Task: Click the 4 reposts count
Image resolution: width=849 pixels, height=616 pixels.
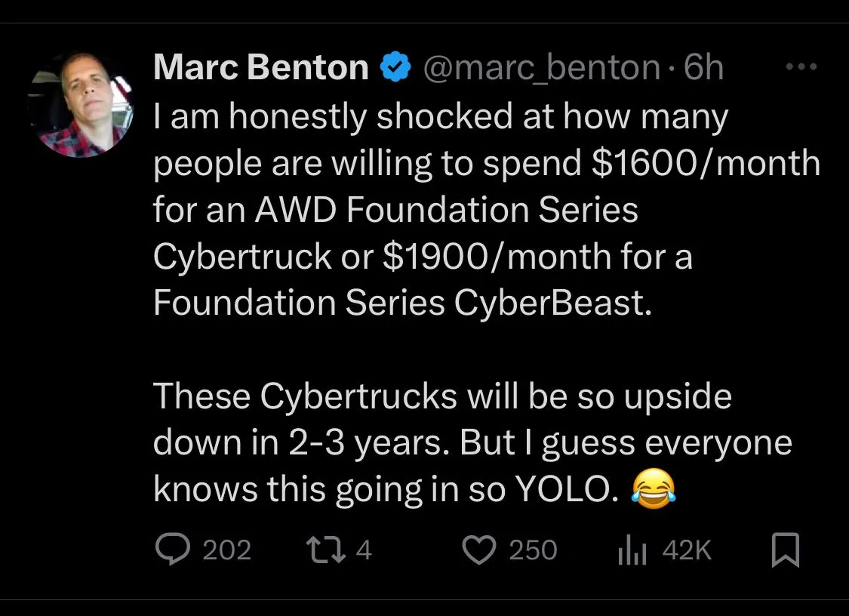Action: tap(363, 550)
